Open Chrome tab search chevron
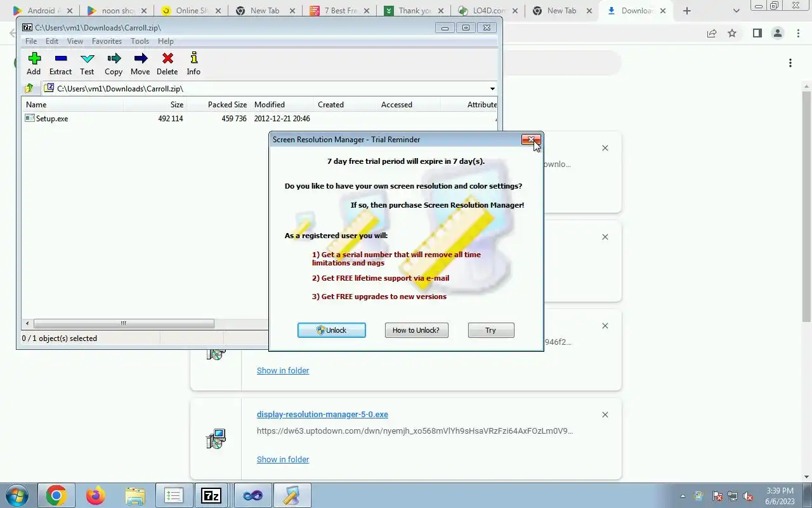 click(736, 11)
